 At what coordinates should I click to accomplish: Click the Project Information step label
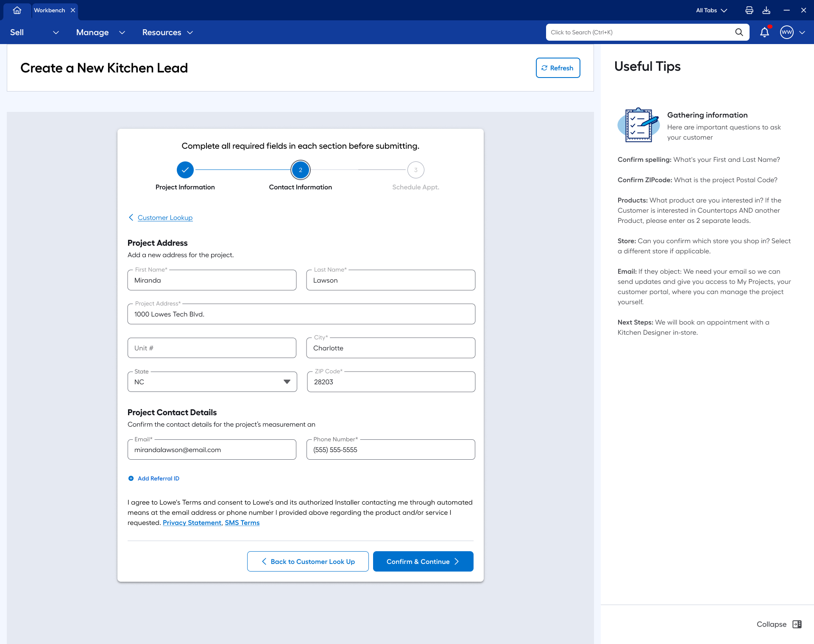[185, 187]
